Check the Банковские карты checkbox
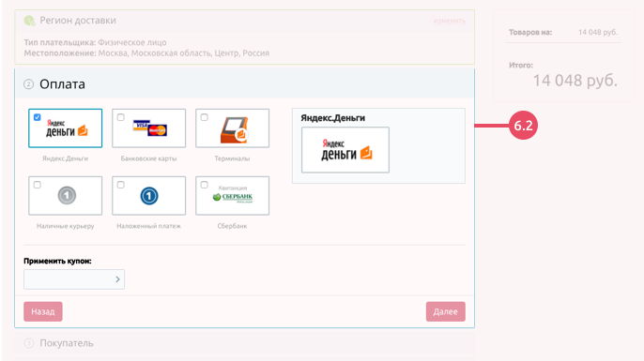644x361 pixels. point(121,117)
